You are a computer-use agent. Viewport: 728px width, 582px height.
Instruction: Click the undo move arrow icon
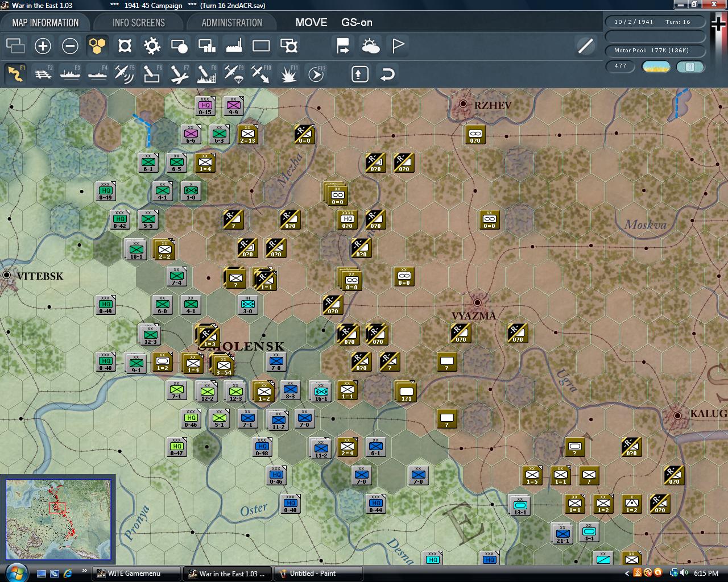[x=387, y=74]
